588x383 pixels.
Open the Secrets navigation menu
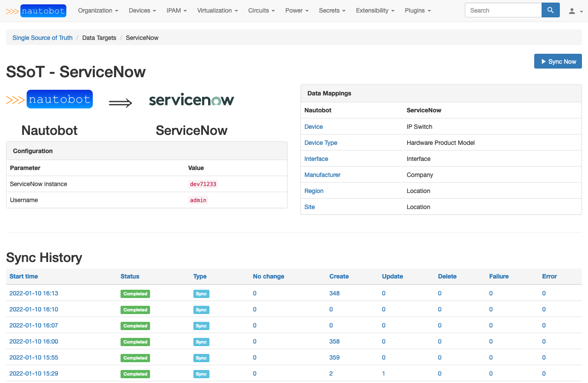pos(332,10)
